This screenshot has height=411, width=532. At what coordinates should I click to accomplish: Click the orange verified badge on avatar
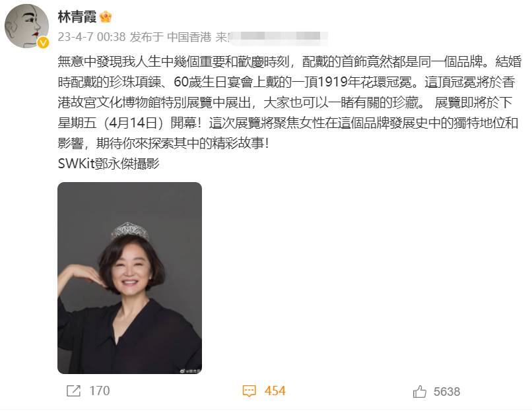point(43,43)
